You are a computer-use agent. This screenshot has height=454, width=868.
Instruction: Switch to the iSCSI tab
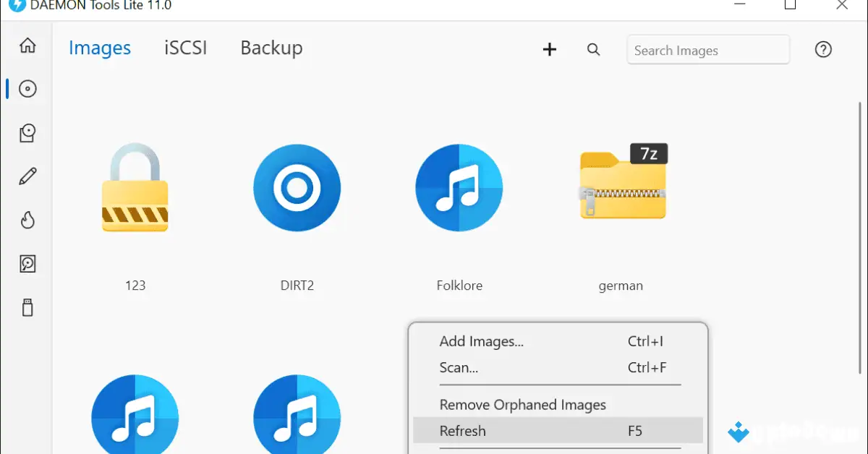[185, 48]
